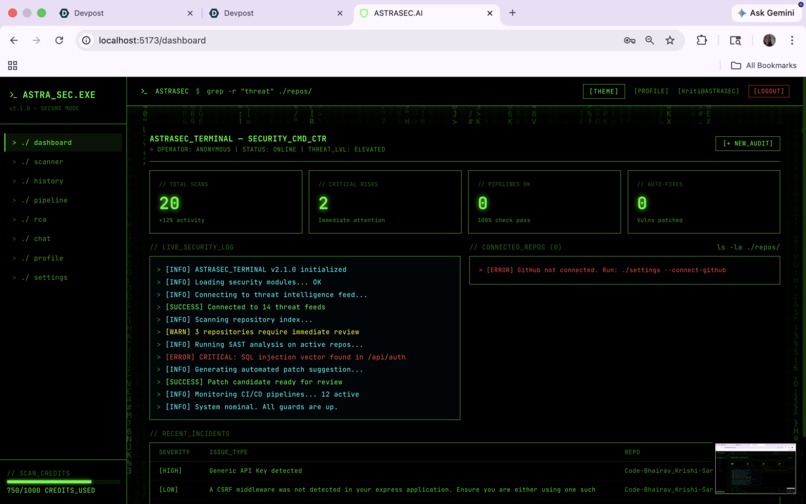Viewport: 806px width, 504px height.
Task: Click the ASTRA_SEC.EXE logo
Action: point(52,95)
